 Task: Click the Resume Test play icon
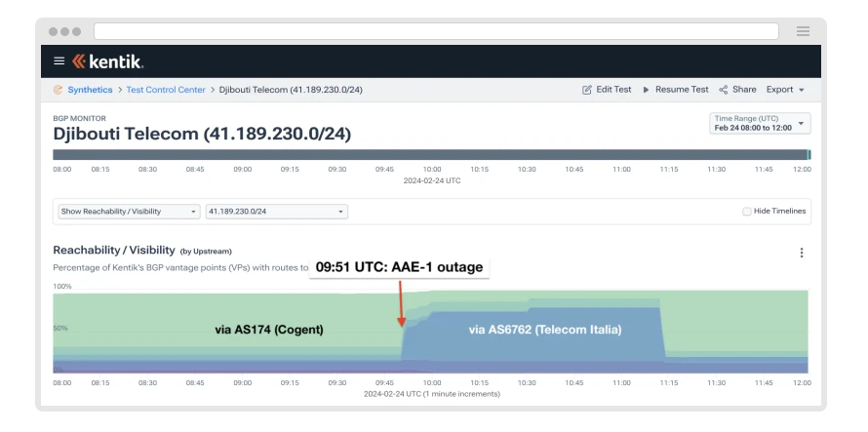646,90
